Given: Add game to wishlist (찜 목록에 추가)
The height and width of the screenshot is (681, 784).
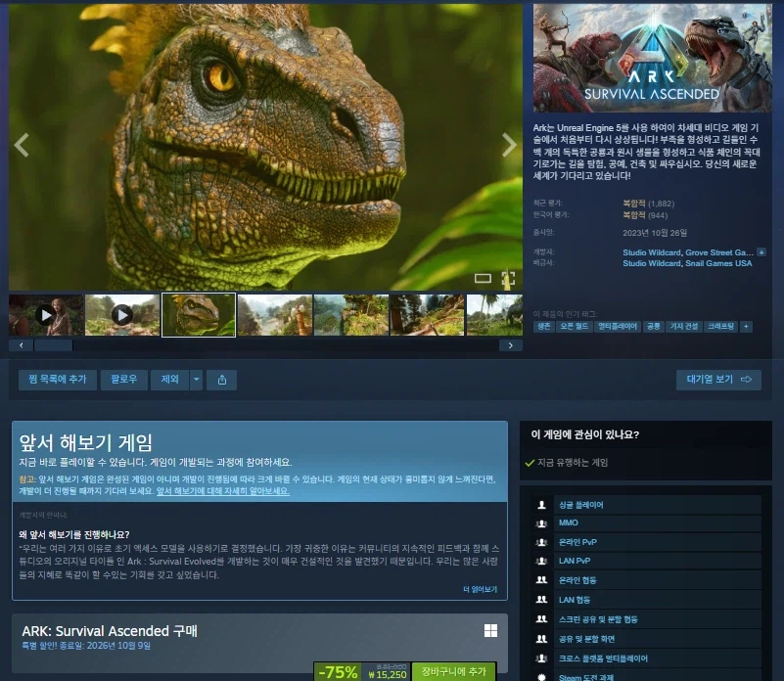Looking at the screenshot, I should [x=58, y=380].
